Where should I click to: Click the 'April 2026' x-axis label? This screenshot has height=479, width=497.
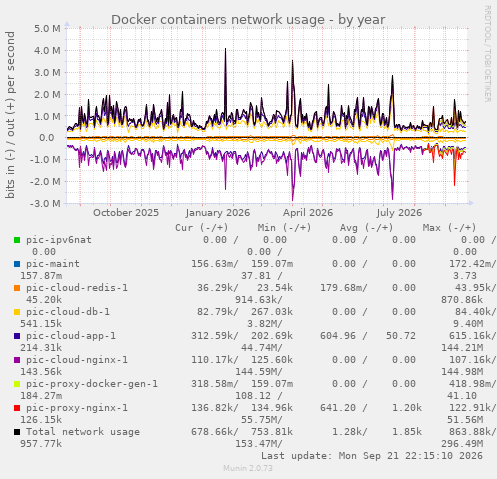(x=308, y=213)
